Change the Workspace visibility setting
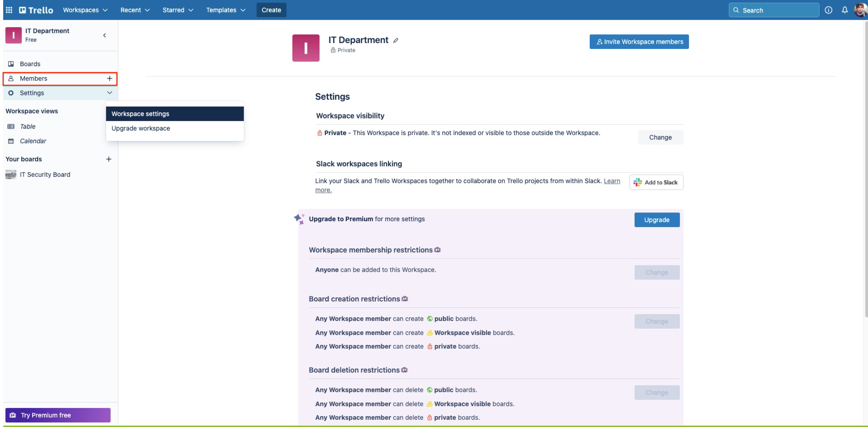 tap(660, 137)
